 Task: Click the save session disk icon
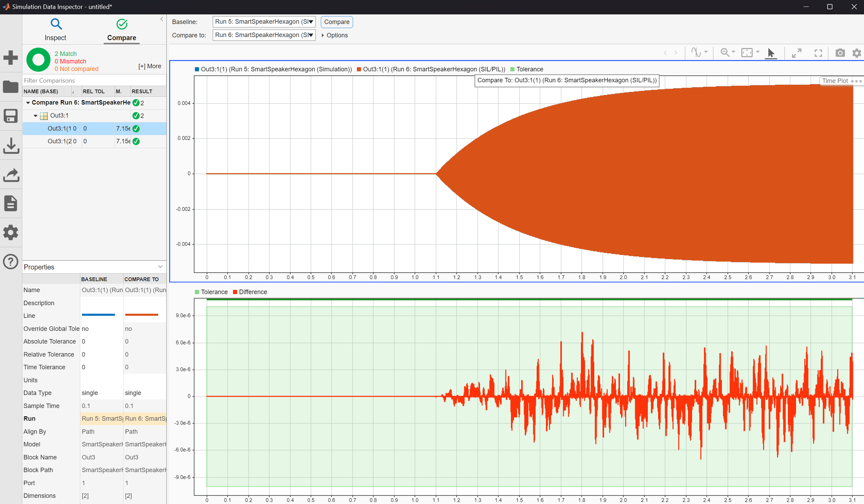pos(11,116)
